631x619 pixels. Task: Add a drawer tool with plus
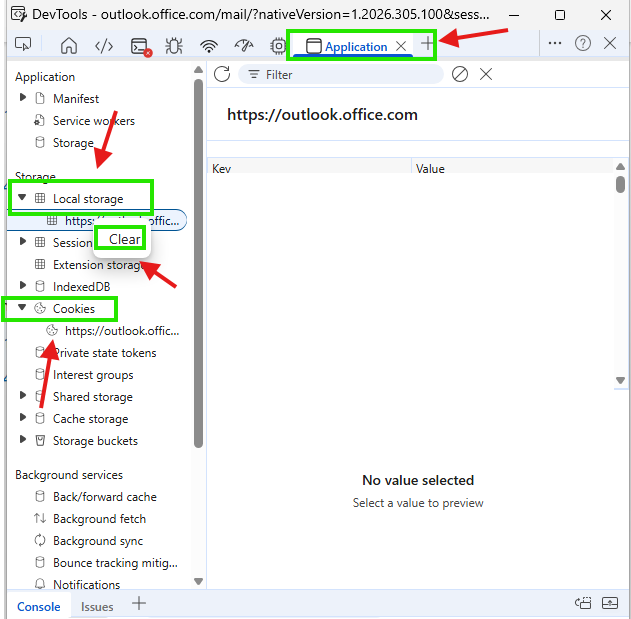coord(139,603)
